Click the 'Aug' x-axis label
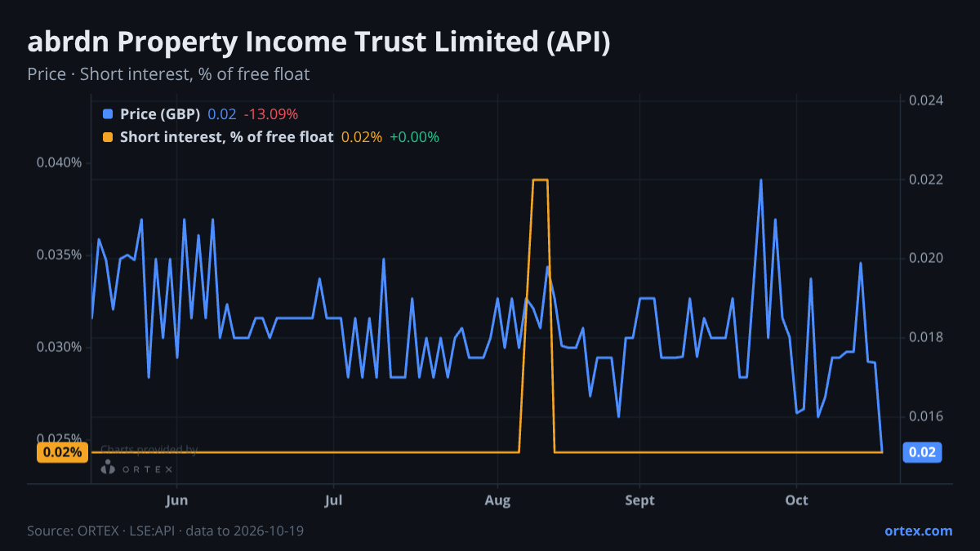Screen dimensions: 980x551 [497, 500]
